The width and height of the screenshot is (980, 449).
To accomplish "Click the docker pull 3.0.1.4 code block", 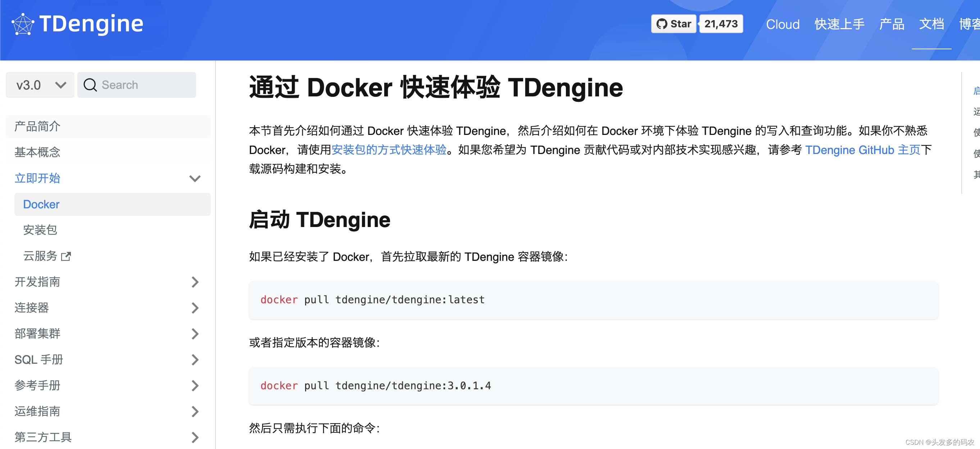I will (x=593, y=386).
